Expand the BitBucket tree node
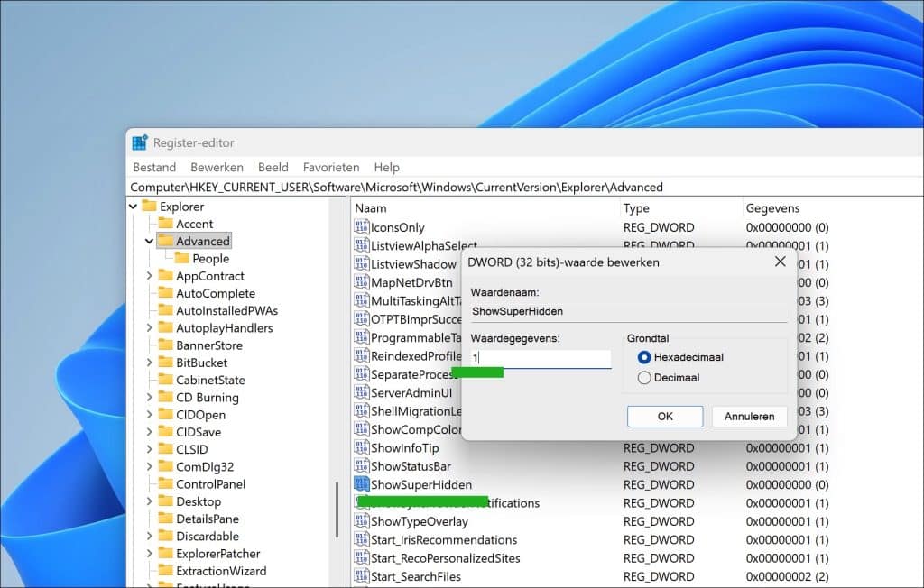Viewport: 924px width, 588px height. tap(149, 363)
